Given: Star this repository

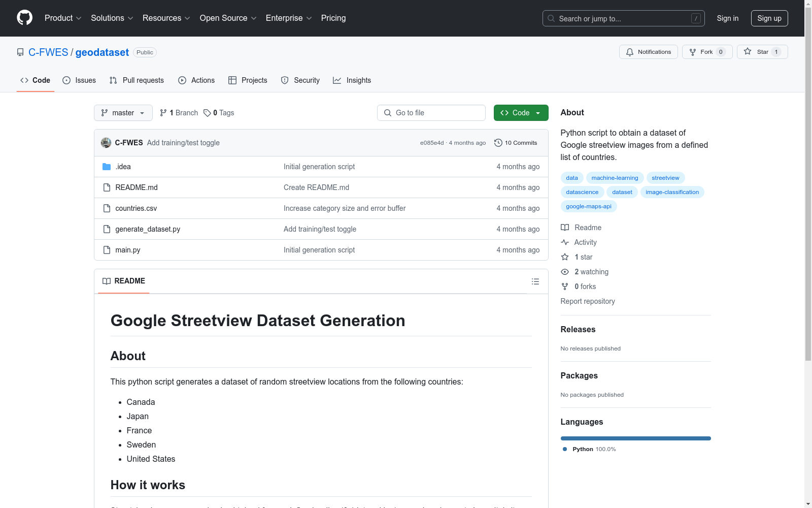Looking at the screenshot, I should coord(762,52).
